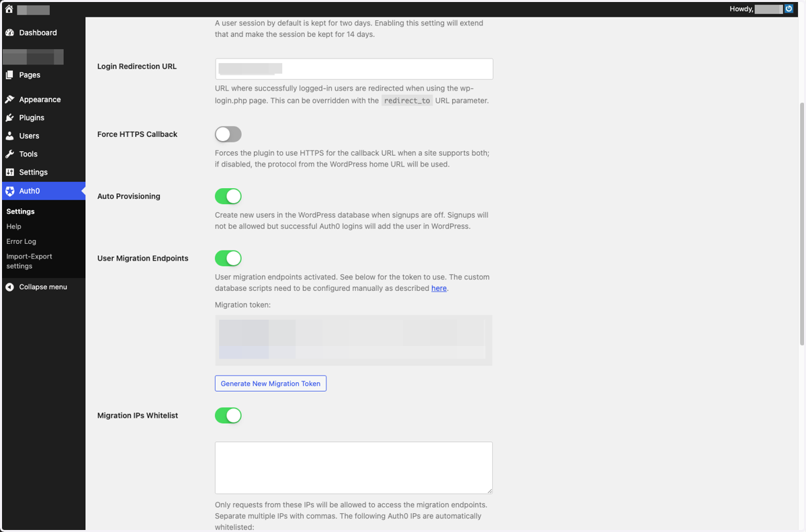Click the 'Login Redirection URL' label
This screenshot has height=532, width=806.
(x=137, y=66)
